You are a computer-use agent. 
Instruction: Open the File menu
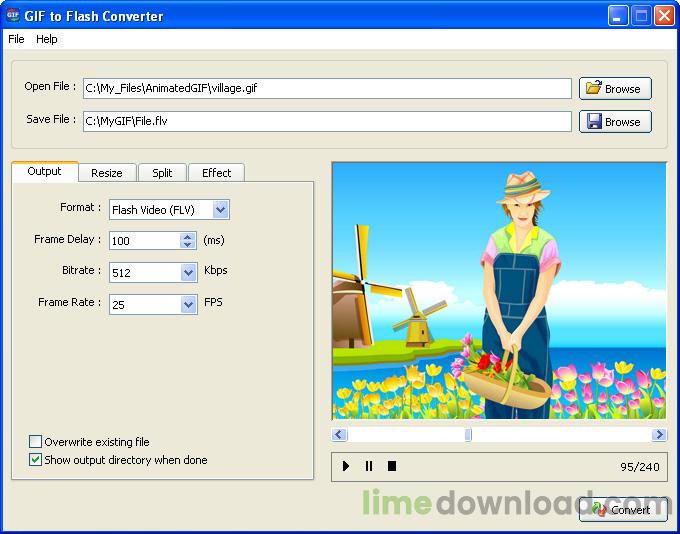click(x=16, y=39)
